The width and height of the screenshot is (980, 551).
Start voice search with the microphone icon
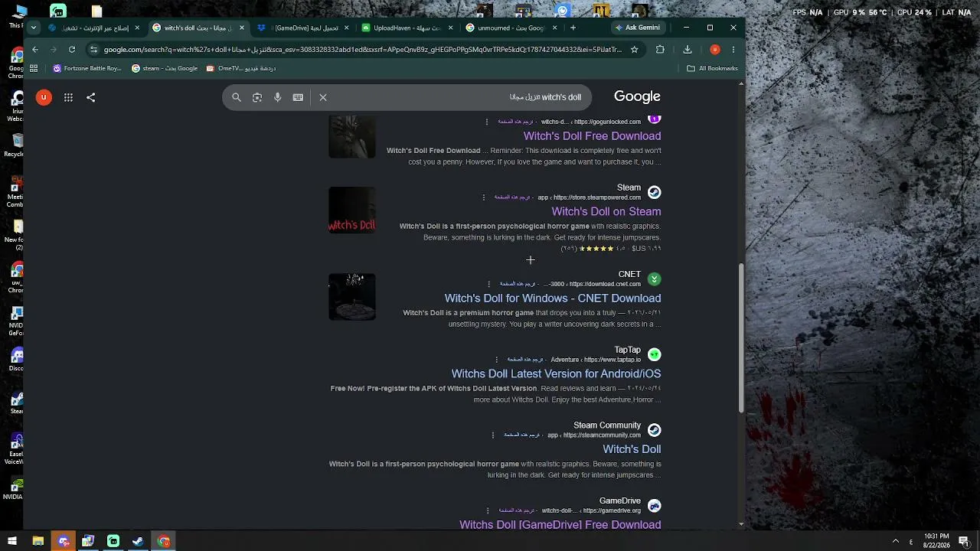278,97
